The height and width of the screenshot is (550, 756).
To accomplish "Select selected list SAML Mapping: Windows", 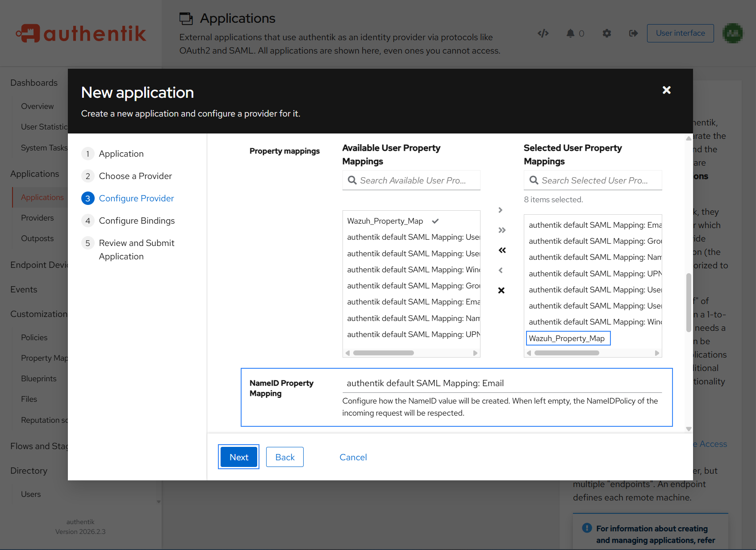I will click(594, 322).
